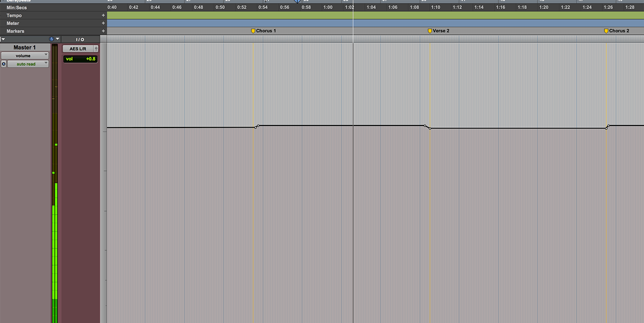Click the Verse 2 marker flag
This screenshot has width=644, height=323.
(430, 31)
